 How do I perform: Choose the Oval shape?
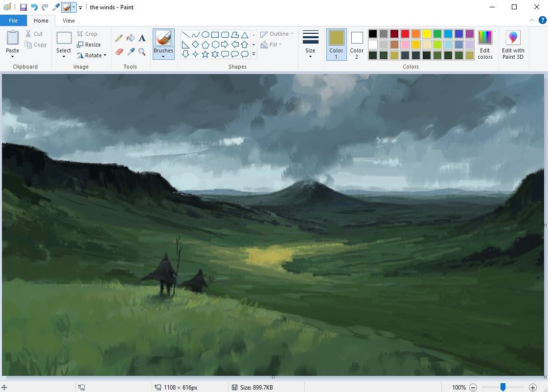click(x=205, y=35)
